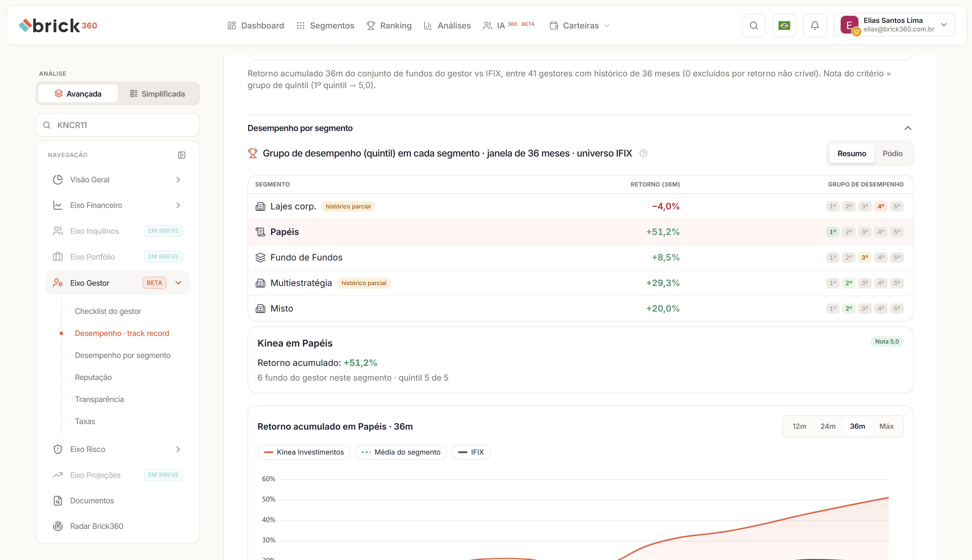Click the search icon in the KNCR11 field

(x=46, y=125)
